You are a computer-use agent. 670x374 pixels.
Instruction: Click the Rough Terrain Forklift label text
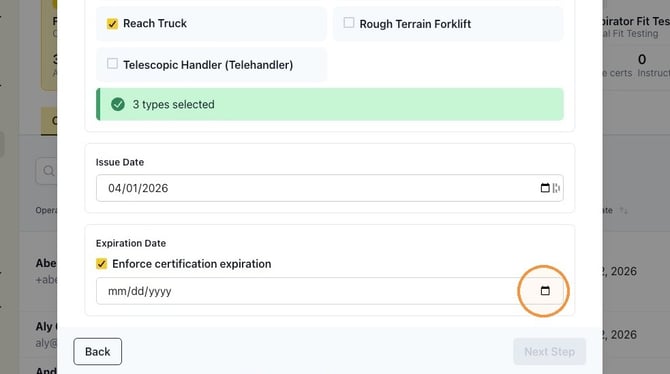415,24
